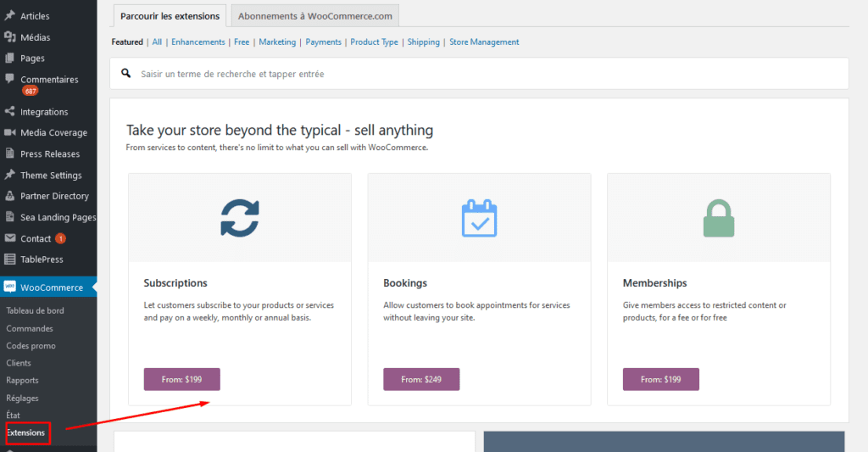Switch to Parcourir les extensions tab
The image size is (868, 452).
coord(170,16)
